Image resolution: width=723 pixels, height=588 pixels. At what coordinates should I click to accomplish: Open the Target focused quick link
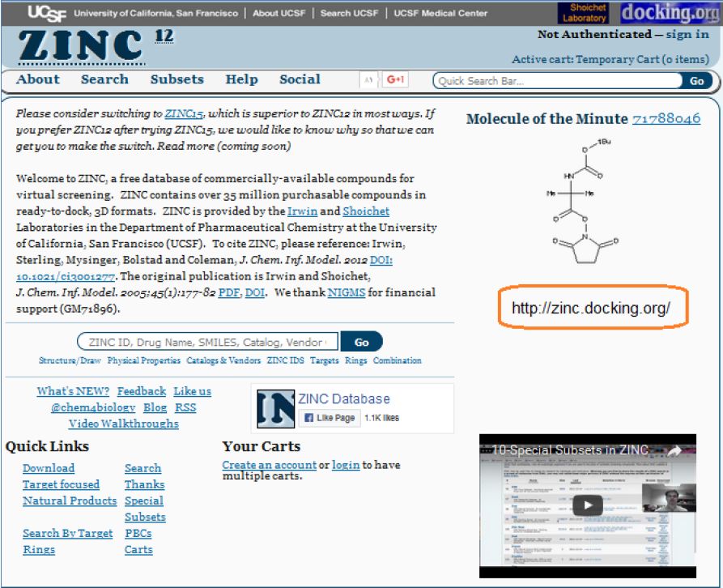click(x=61, y=484)
